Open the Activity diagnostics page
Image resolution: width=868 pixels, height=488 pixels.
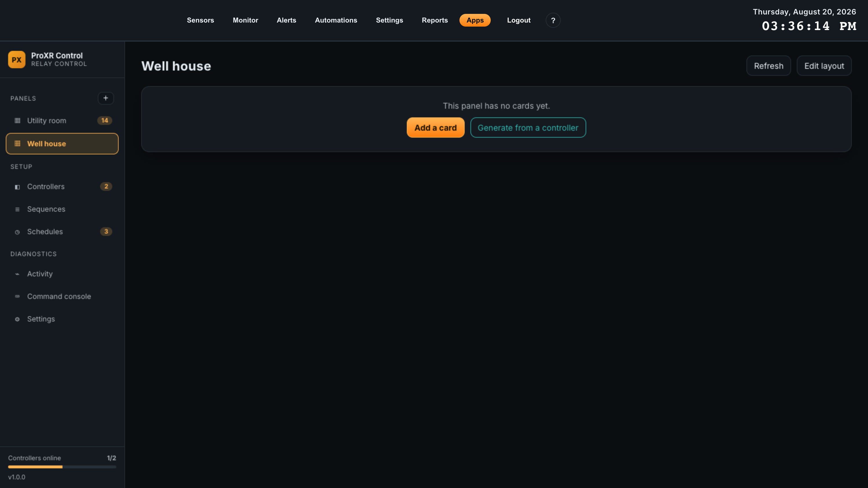pyautogui.click(x=62, y=274)
